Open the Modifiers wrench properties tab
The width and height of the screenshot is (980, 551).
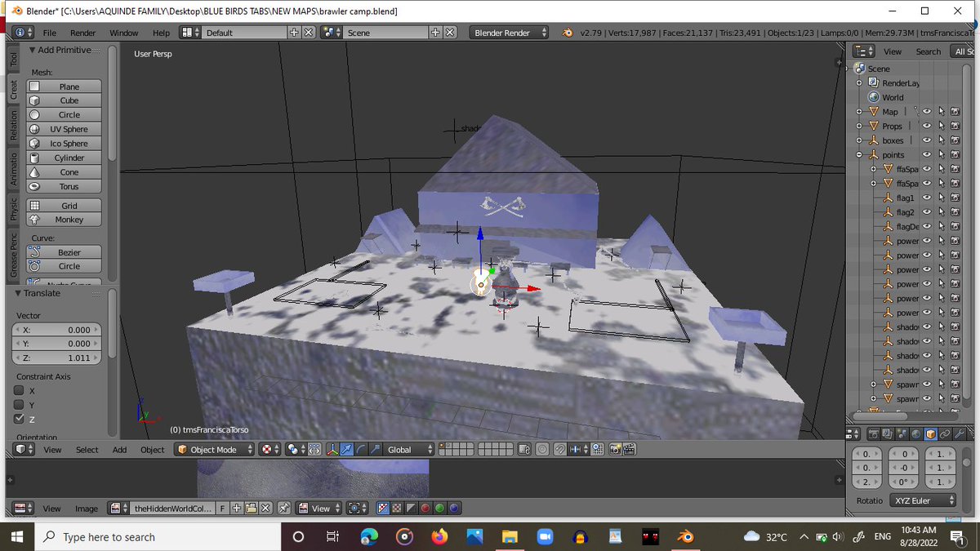coord(960,434)
